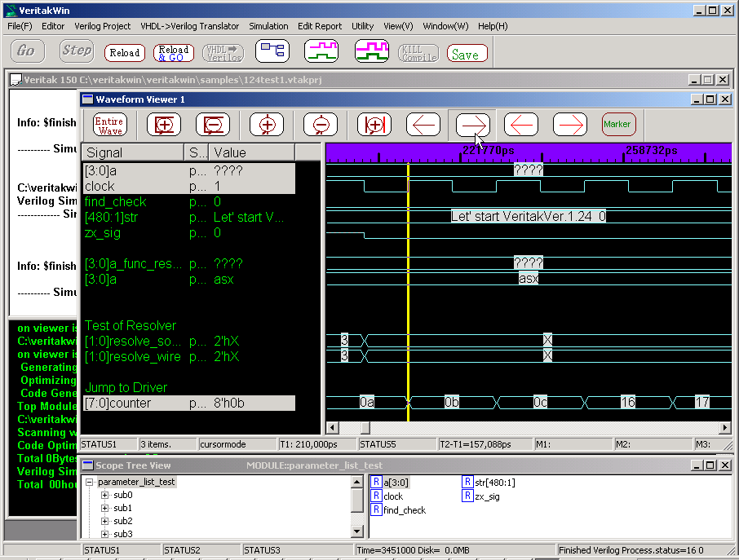This screenshot has height=560, width=739.
Task: Click the R icon beside clock signal
Action: 376,496
